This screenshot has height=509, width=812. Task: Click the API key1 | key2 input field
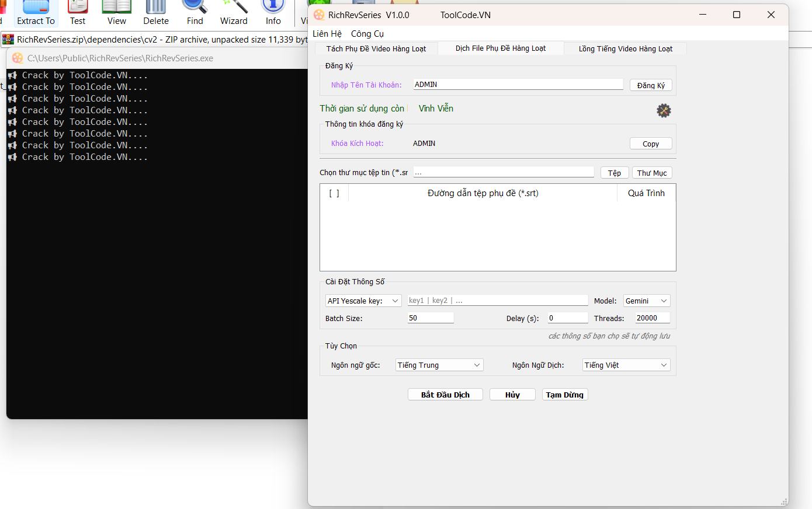click(x=498, y=300)
